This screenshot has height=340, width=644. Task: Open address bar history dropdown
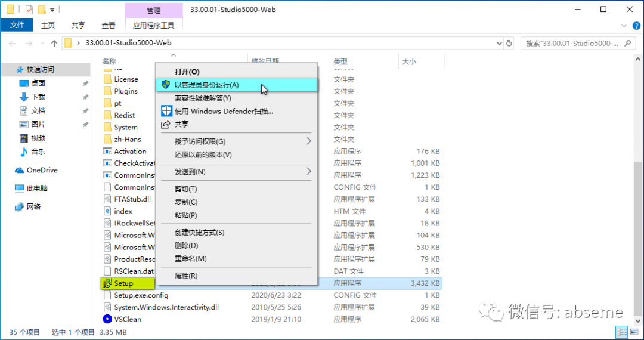pyautogui.click(x=499, y=43)
